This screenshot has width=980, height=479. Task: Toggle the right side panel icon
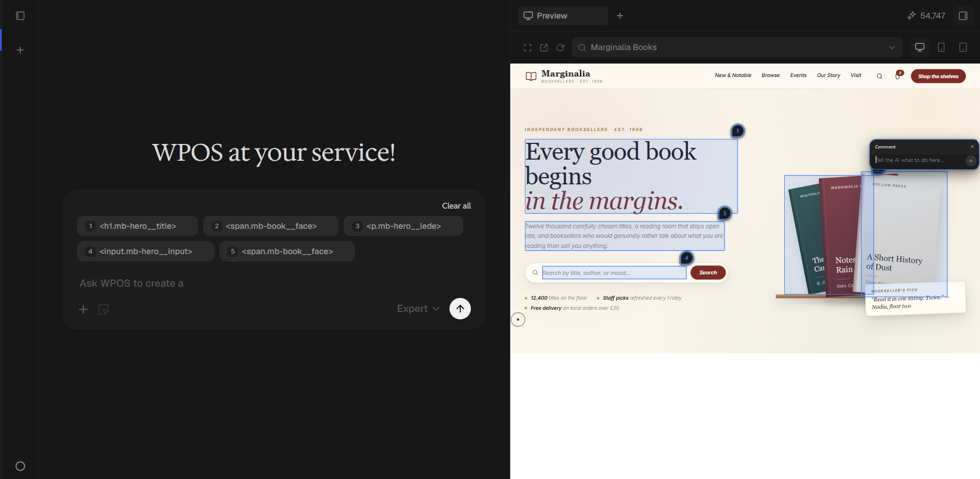point(963,16)
